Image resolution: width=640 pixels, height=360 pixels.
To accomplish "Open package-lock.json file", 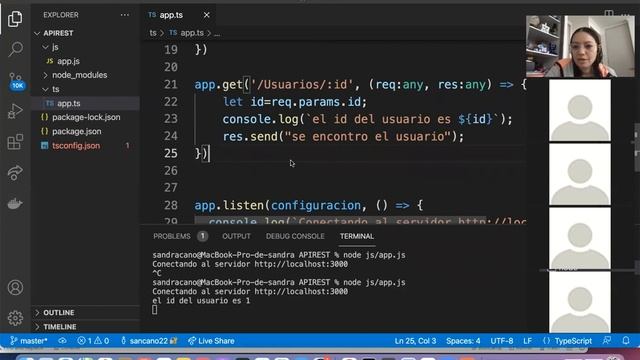I will pos(86,117).
